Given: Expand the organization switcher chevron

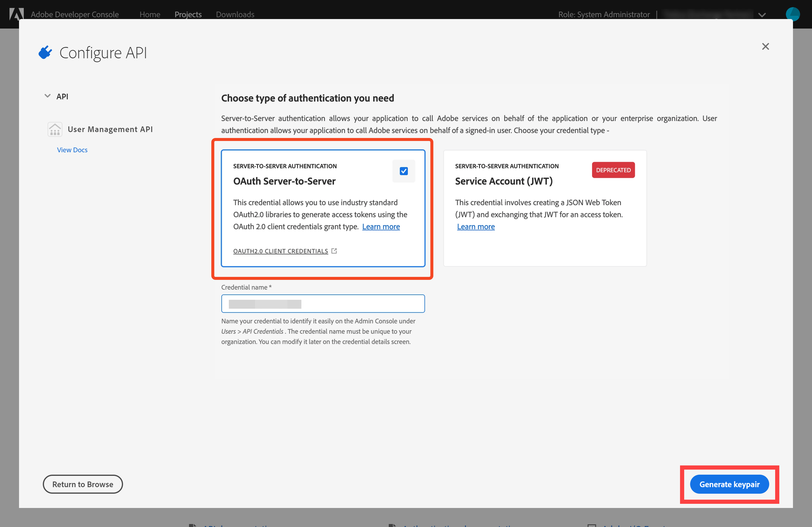Looking at the screenshot, I should coord(762,15).
